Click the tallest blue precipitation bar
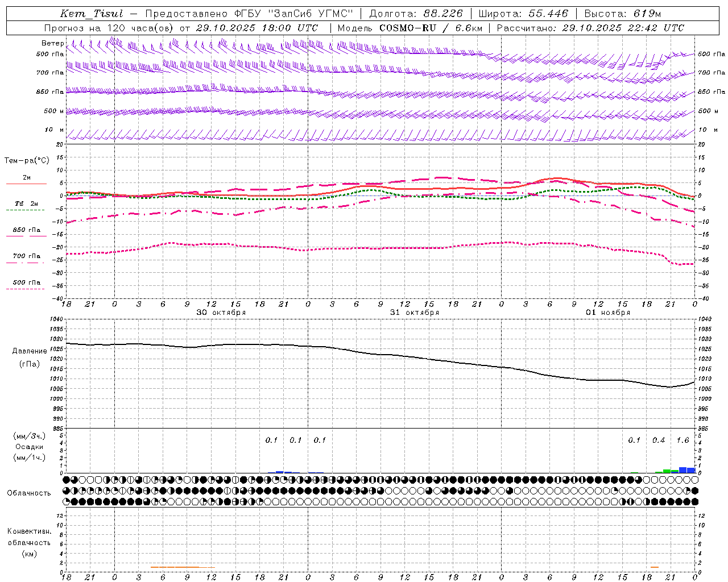Viewport: 728px width, 582px height. pyautogui.click(x=683, y=470)
